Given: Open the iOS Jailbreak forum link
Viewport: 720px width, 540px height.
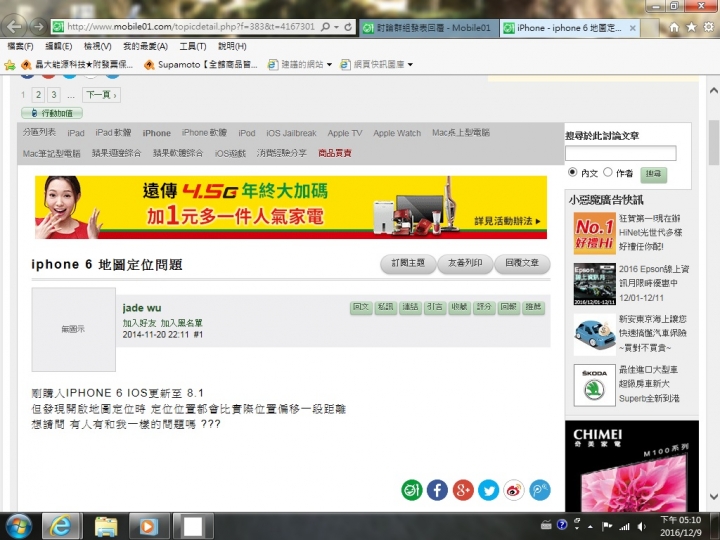Looking at the screenshot, I should tap(291, 133).
